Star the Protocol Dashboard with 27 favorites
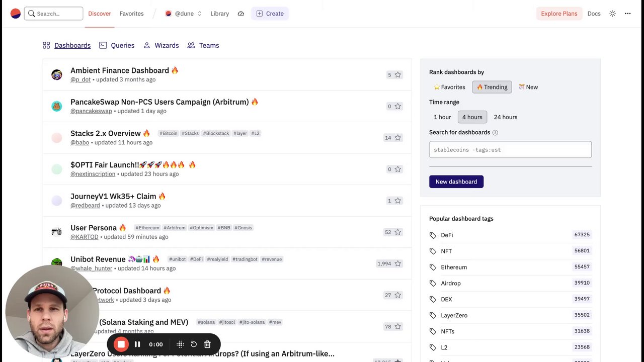The width and height of the screenshot is (644, 362). (x=397, y=295)
